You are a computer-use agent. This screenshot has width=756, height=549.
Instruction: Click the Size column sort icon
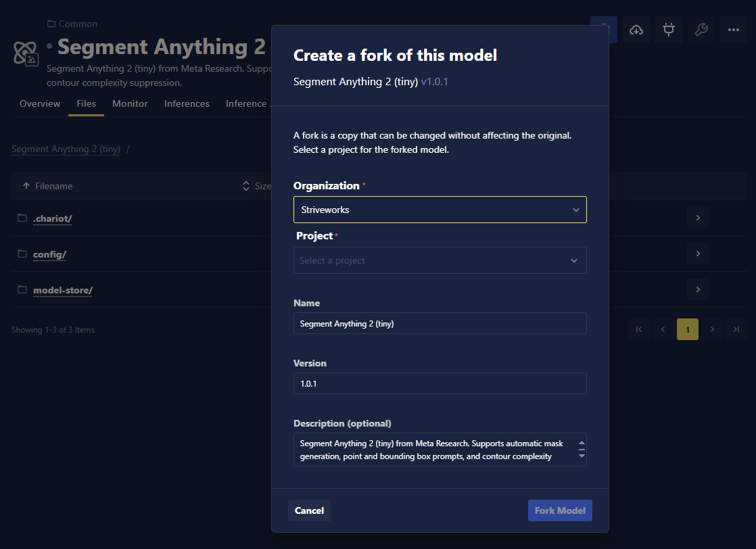click(x=246, y=186)
